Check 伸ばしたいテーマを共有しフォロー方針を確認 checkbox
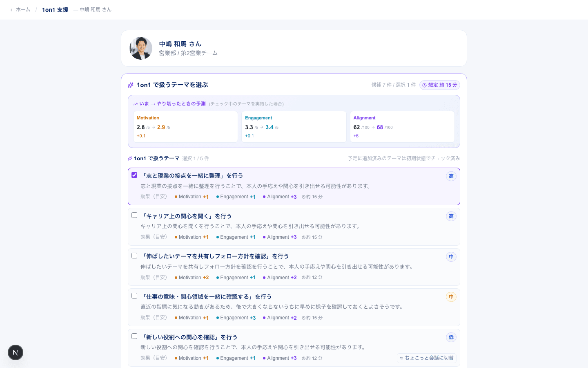588x368 pixels. [134, 256]
